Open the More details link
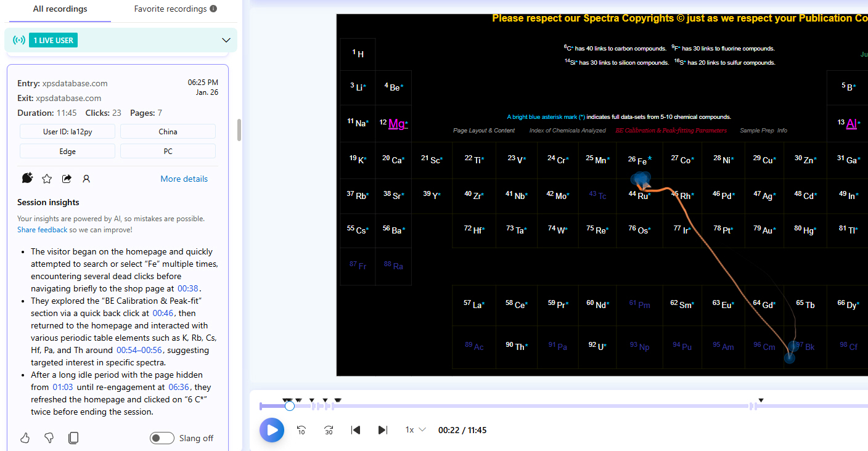Viewport: 868px width, 451px height. tap(184, 179)
